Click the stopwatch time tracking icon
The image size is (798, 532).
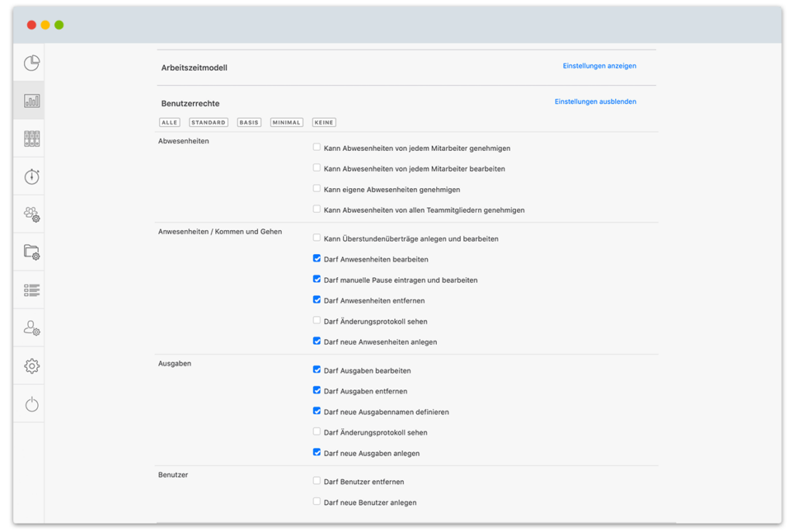(x=31, y=177)
